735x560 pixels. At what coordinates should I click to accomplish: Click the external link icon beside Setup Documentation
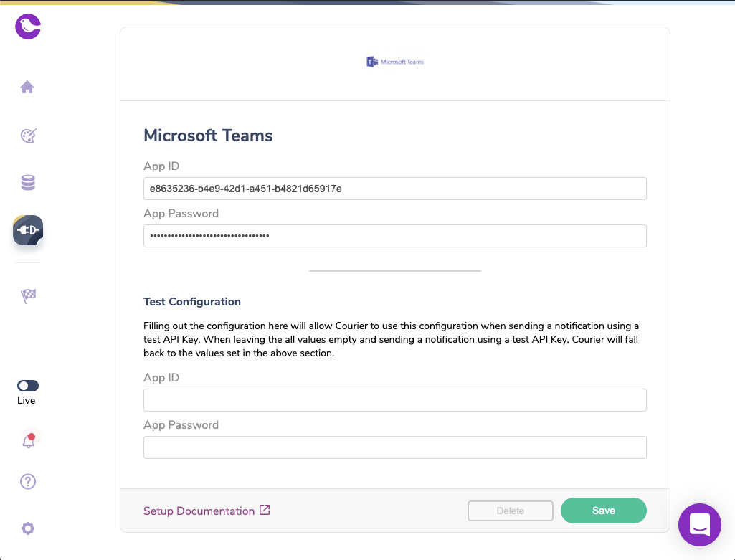pos(265,510)
